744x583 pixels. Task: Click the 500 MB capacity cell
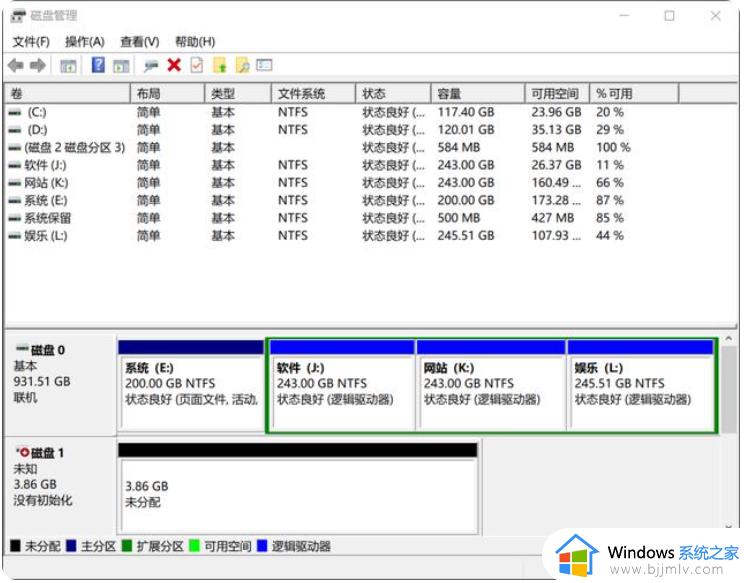(x=458, y=218)
